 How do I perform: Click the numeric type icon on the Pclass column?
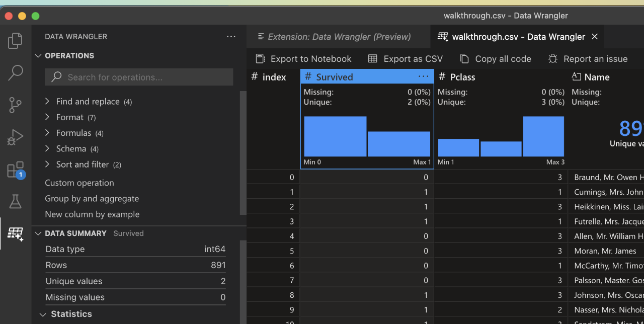[442, 76]
